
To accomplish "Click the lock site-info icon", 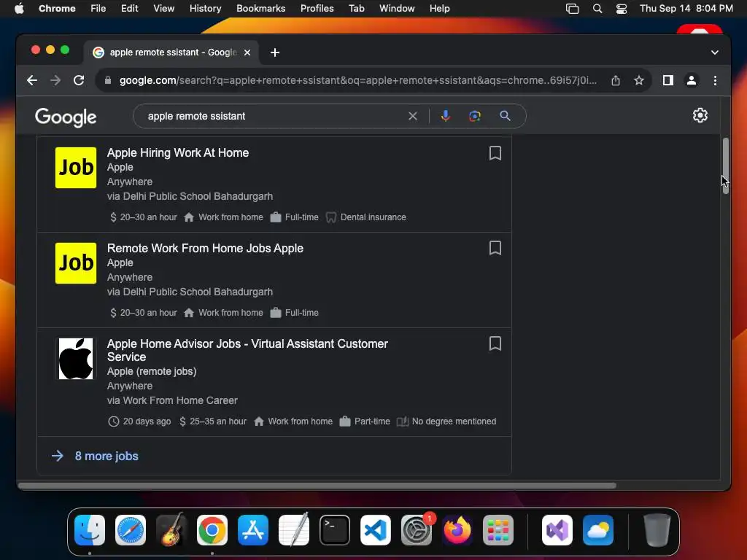I will [x=108, y=80].
